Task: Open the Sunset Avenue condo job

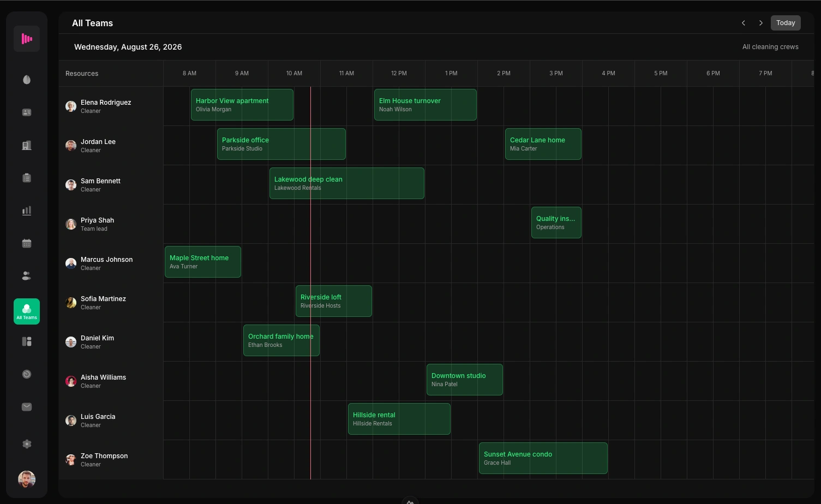Action: (x=543, y=458)
